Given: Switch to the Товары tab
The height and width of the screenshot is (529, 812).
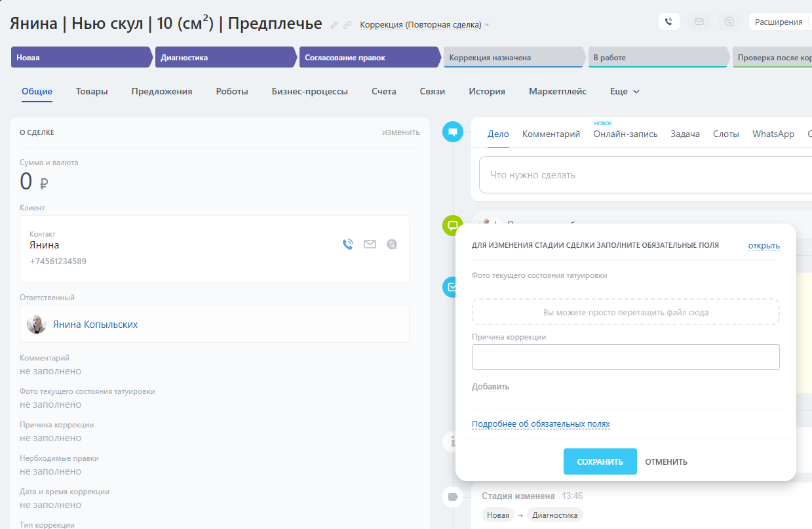Looking at the screenshot, I should tap(92, 92).
